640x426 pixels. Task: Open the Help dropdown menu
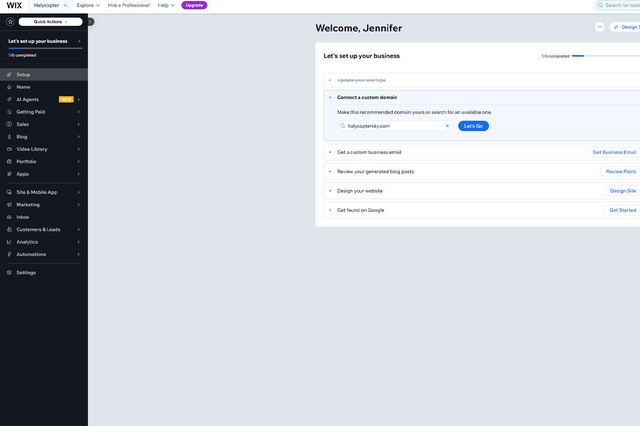[166, 5]
